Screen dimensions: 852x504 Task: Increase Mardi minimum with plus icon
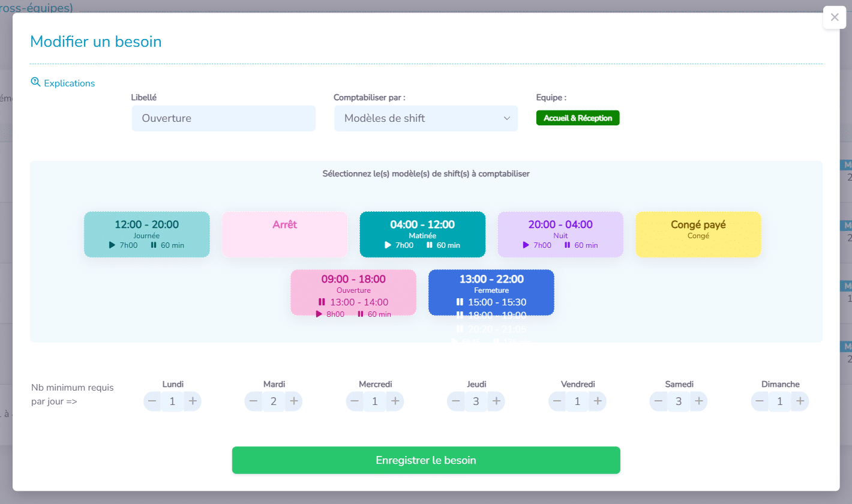pyautogui.click(x=294, y=401)
